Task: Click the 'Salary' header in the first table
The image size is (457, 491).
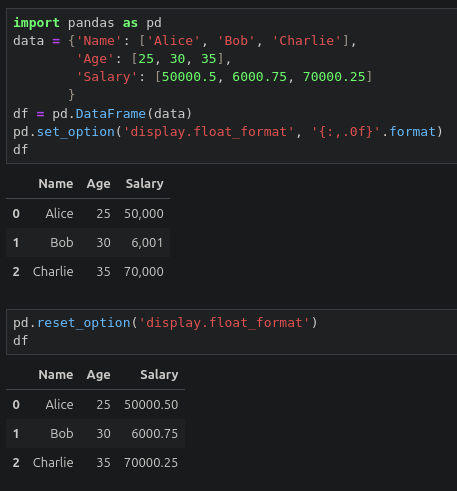Action: [x=145, y=184]
